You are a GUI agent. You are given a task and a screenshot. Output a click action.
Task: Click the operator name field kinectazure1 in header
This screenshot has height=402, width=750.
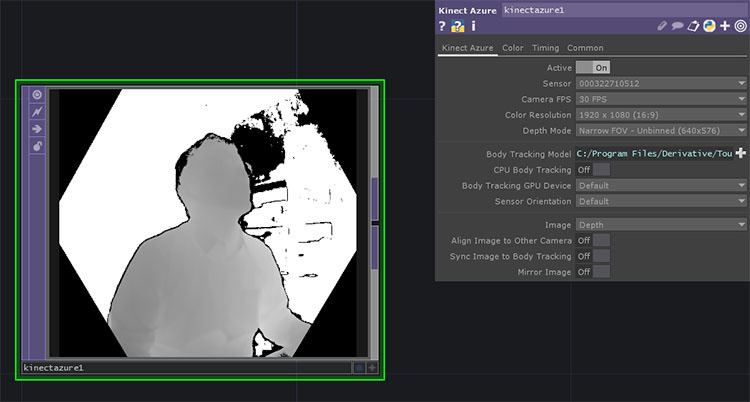[624, 10]
